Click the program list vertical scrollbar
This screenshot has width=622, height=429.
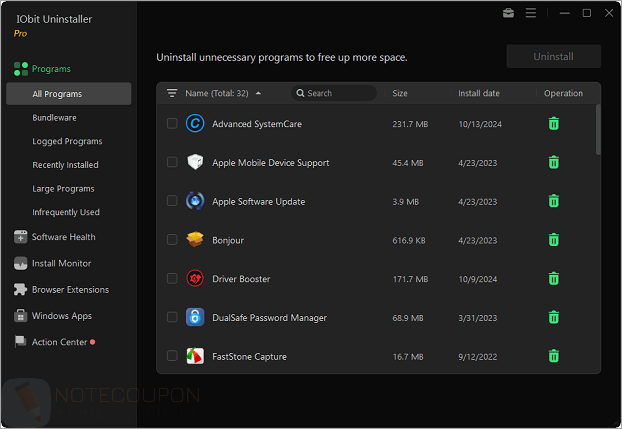tap(598, 130)
